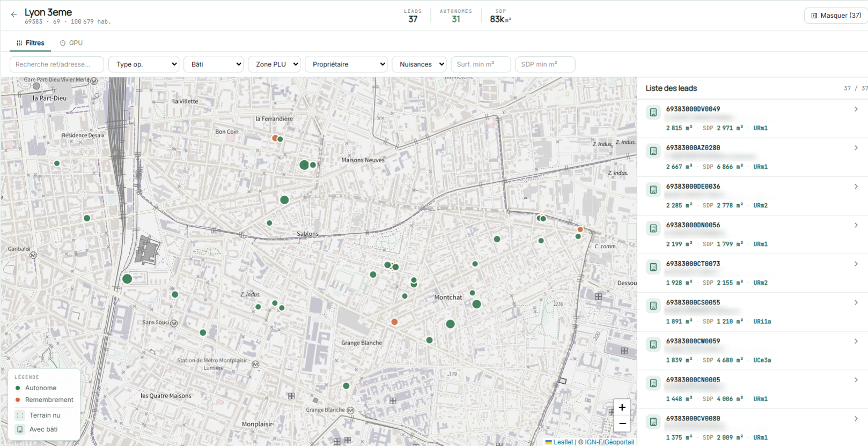Viewport: 868px width, 446px height.
Task: Click green marker right of Sans Souci
Action: click(x=203, y=333)
